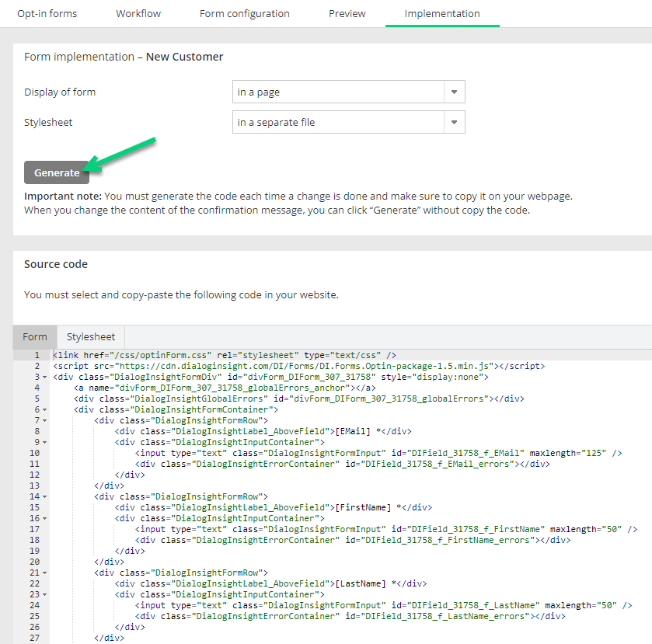
Task: Click the arrow of the 'in a page' combo box
Action: pyautogui.click(x=454, y=92)
